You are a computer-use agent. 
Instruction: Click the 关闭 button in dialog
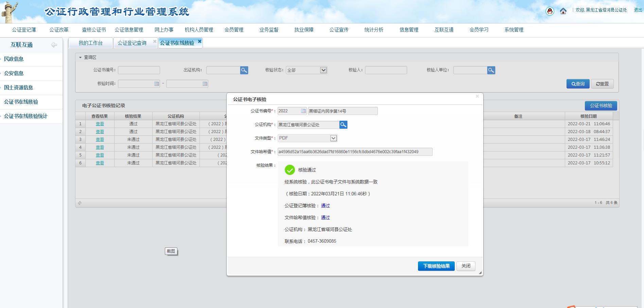(x=466, y=266)
